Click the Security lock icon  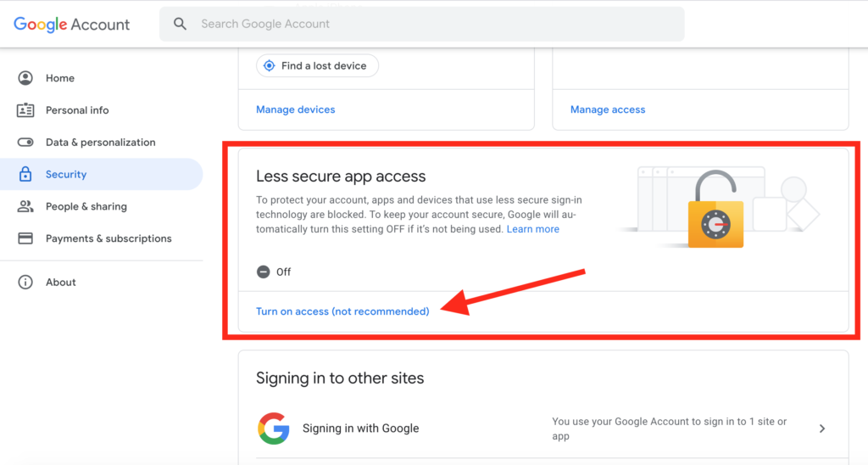point(25,174)
